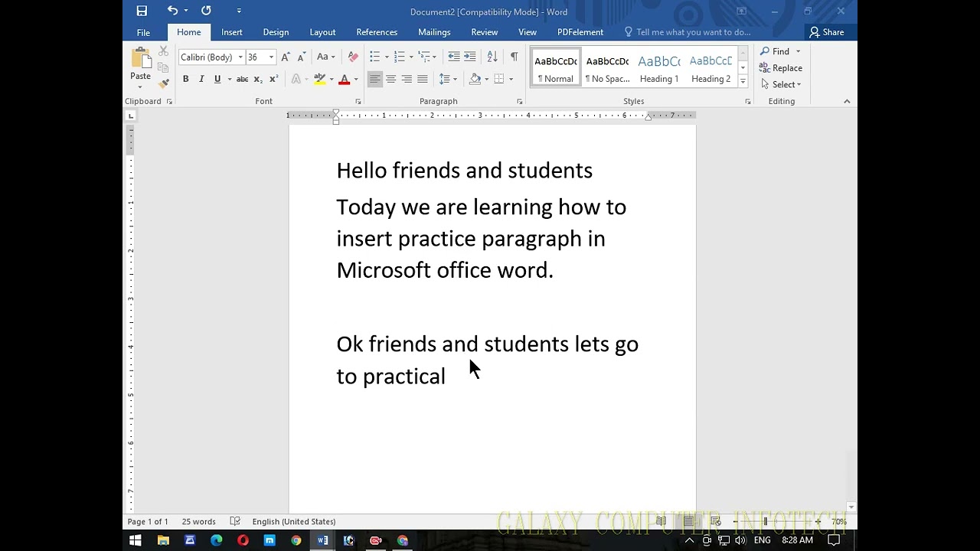Open the View tab
This screenshot has width=980, height=551.
(x=528, y=32)
